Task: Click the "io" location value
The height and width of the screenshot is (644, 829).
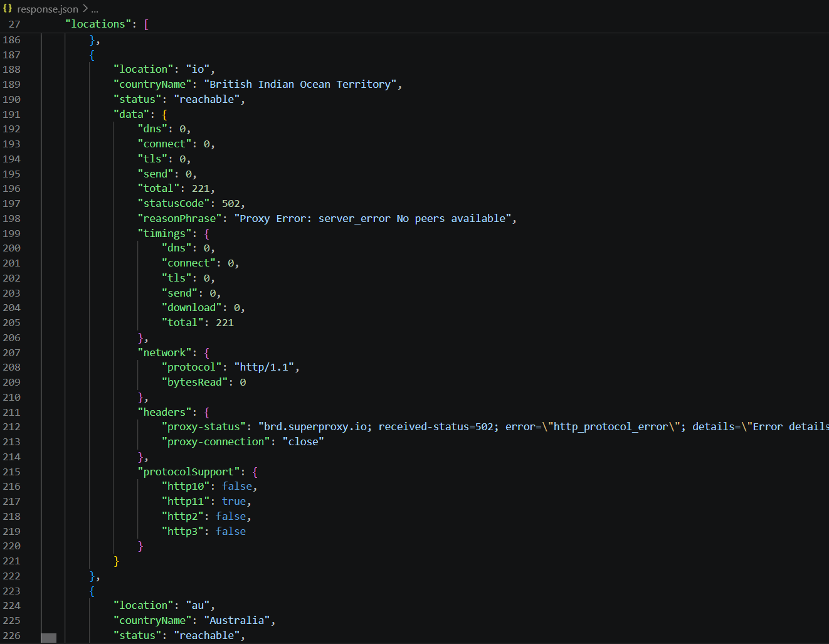Action: click(198, 70)
